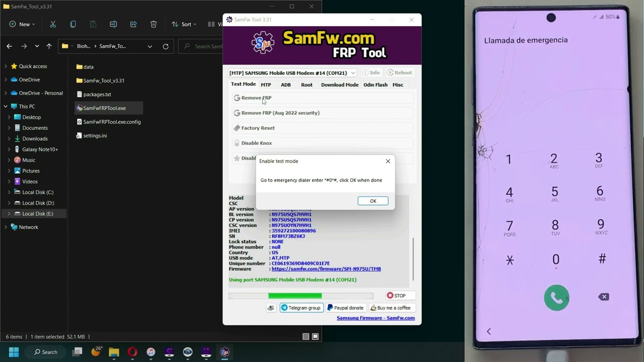The width and height of the screenshot is (644, 362).
Task: Open the recent locations chevron in File Explorer
Action: (x=37, y=46)
